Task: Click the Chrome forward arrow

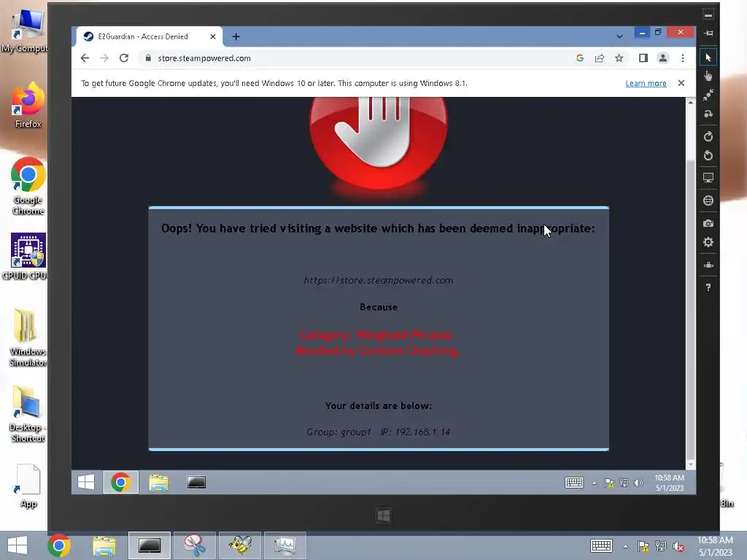Action: 104,58
